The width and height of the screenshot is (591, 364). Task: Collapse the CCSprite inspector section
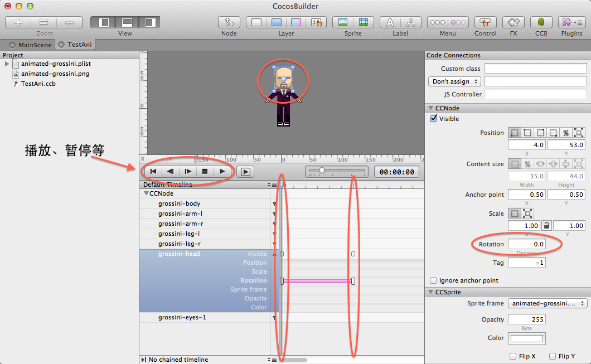coord(430,292)
